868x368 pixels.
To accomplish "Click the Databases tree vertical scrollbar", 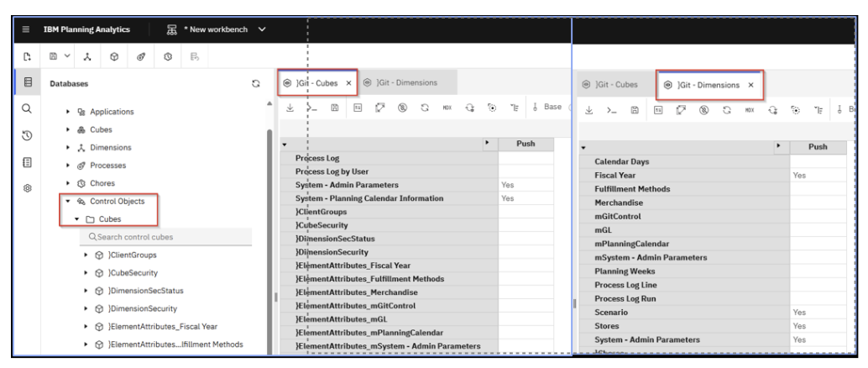I will 269,210.
